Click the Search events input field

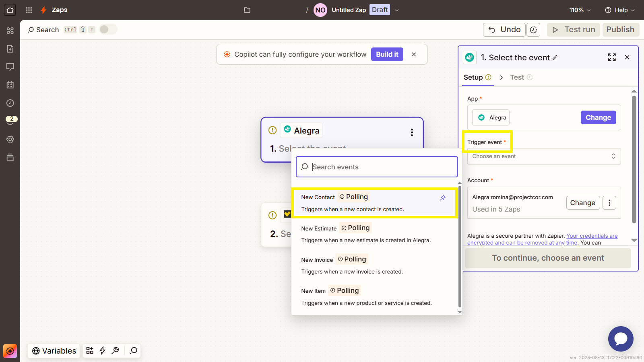[377, 167]
